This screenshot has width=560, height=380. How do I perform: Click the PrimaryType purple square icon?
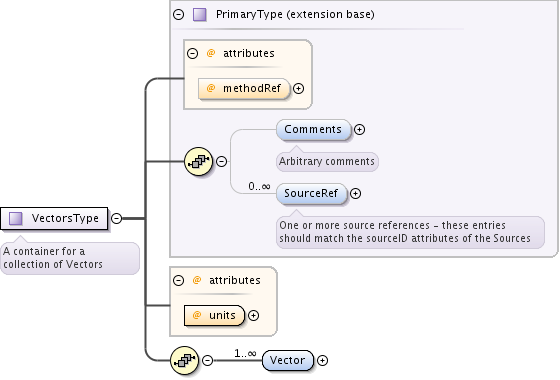pyautogui.click(x=200, y=15)
